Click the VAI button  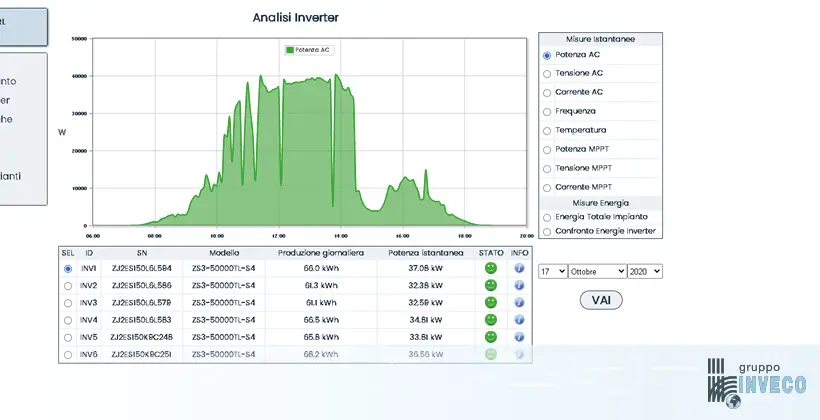601,300
